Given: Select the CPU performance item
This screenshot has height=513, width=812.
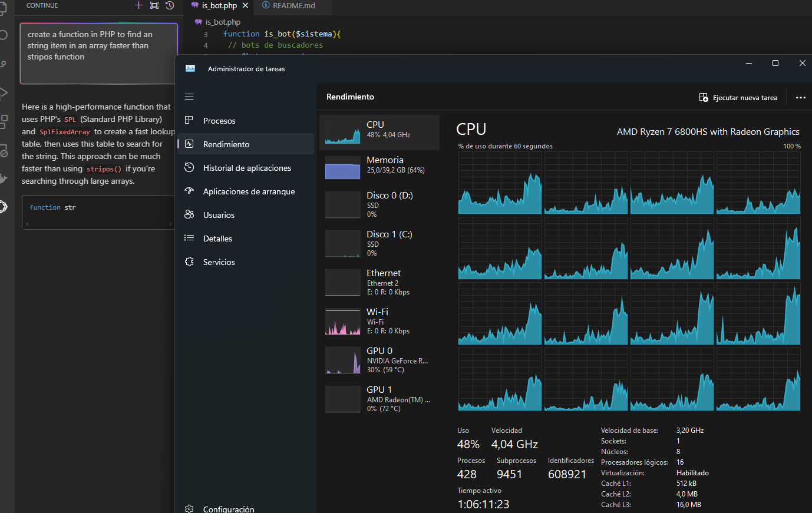Looking at the screenshot, I should point(379,132).
